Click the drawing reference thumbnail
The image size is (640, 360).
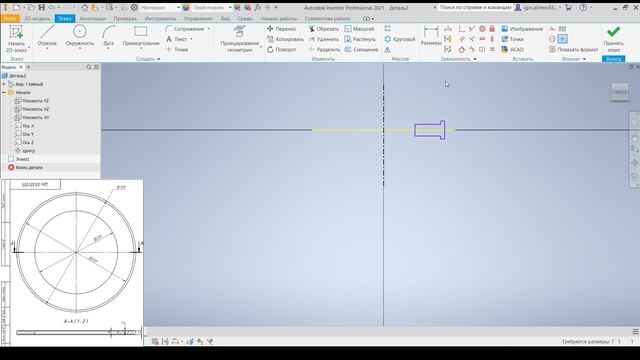[x=72, y=263]
